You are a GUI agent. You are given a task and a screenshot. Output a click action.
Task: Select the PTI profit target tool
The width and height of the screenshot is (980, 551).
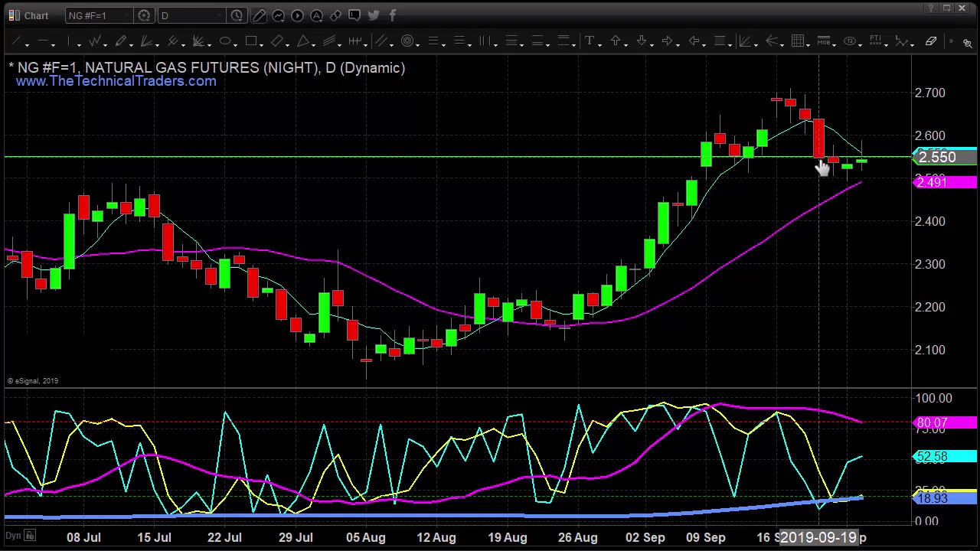pos(876,41)
